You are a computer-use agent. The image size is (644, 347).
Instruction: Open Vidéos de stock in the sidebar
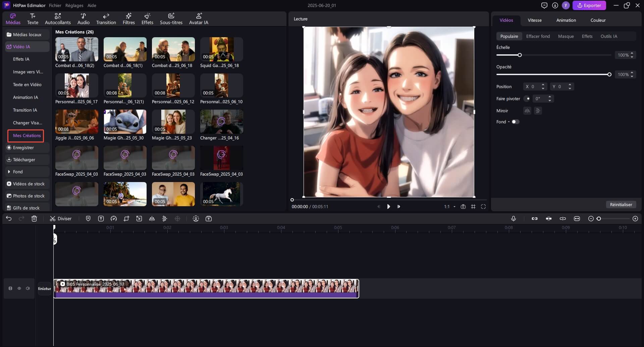(28, 184)
